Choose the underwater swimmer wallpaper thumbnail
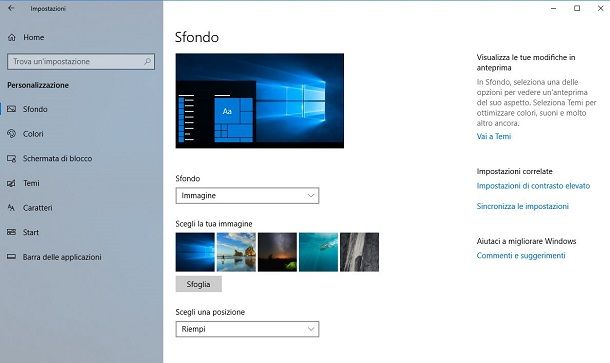Screen dimensions: 610x363 pyautogui.click(x=318, y=252)
